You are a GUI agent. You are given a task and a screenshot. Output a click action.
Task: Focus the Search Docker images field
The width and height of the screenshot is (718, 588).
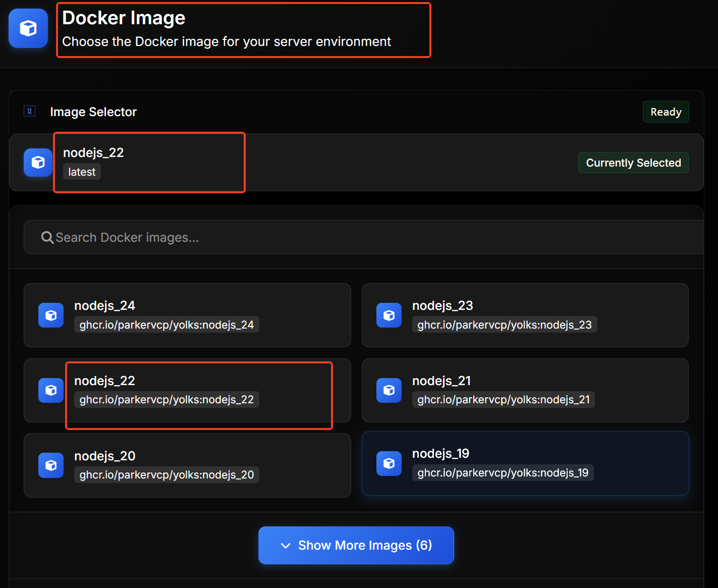pos(353,237)
